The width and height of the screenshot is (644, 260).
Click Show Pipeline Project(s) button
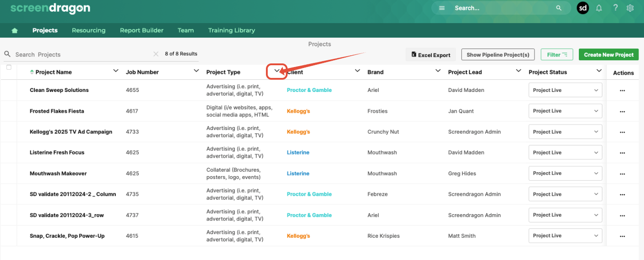pos(498,55)
